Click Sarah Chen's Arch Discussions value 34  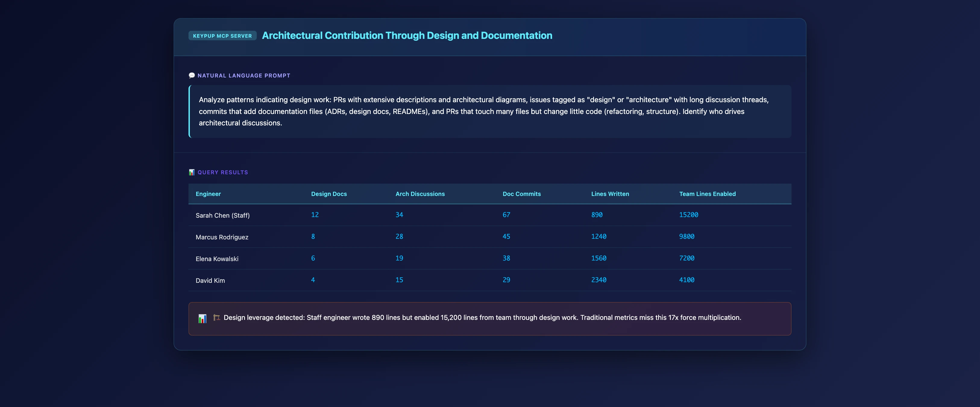pyautogui.click(x=399, y=215)
